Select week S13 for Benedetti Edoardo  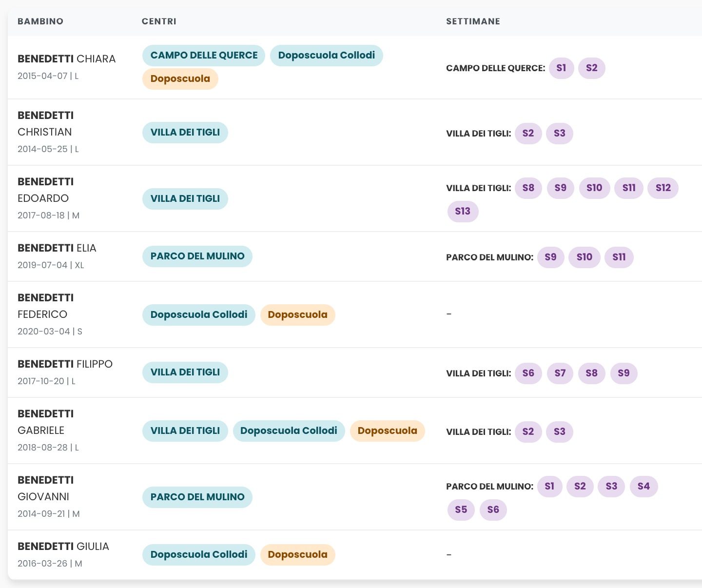[x=463, y=212]
